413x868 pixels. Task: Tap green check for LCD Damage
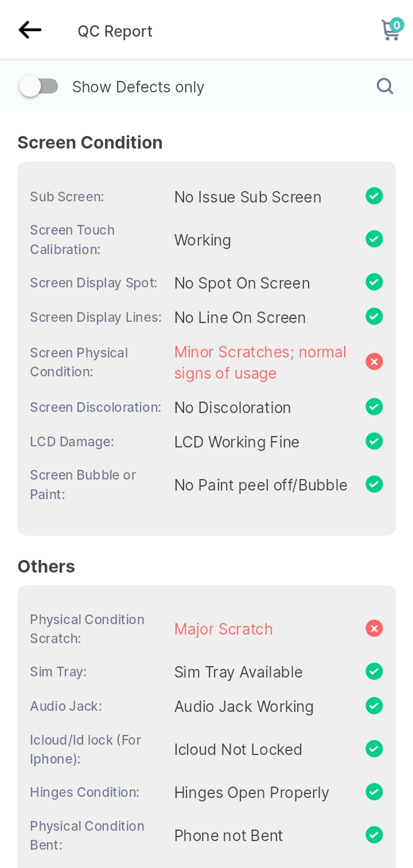(x=374, y=441)
